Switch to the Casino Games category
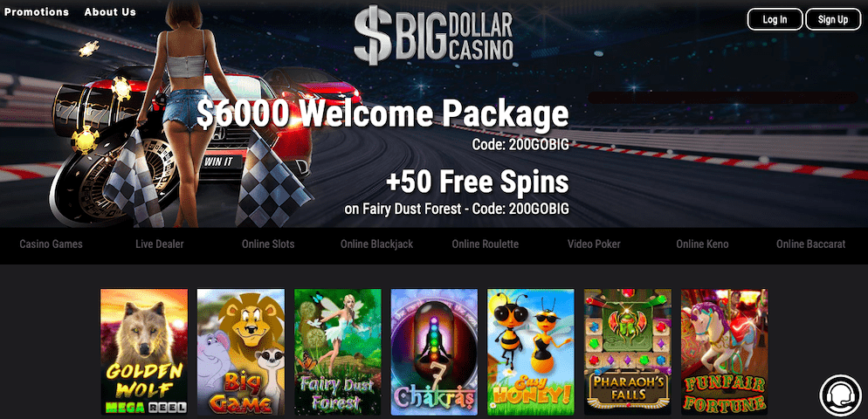Viewport: 868px width, 419px height. click(x=51, y=244)
